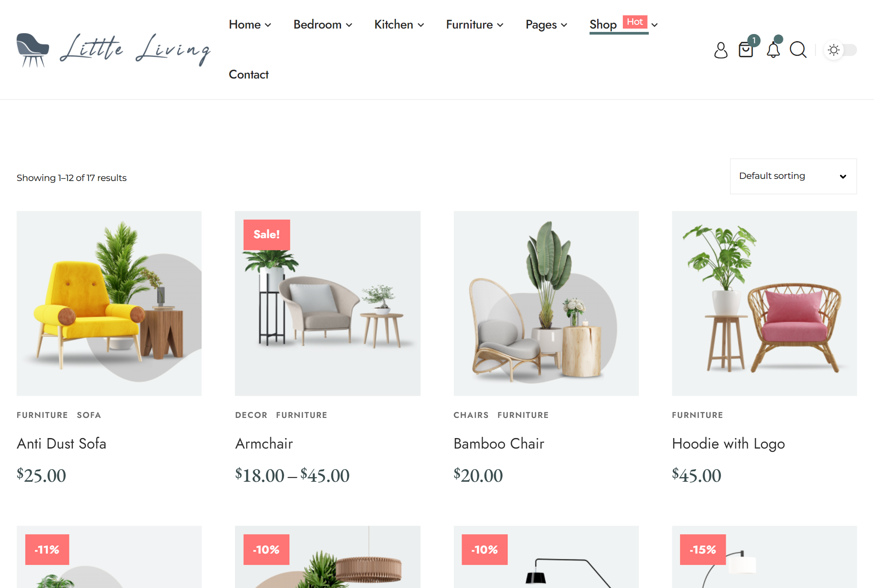
Task: Open the shopping cart bag icon
Action: coord(746,50)
